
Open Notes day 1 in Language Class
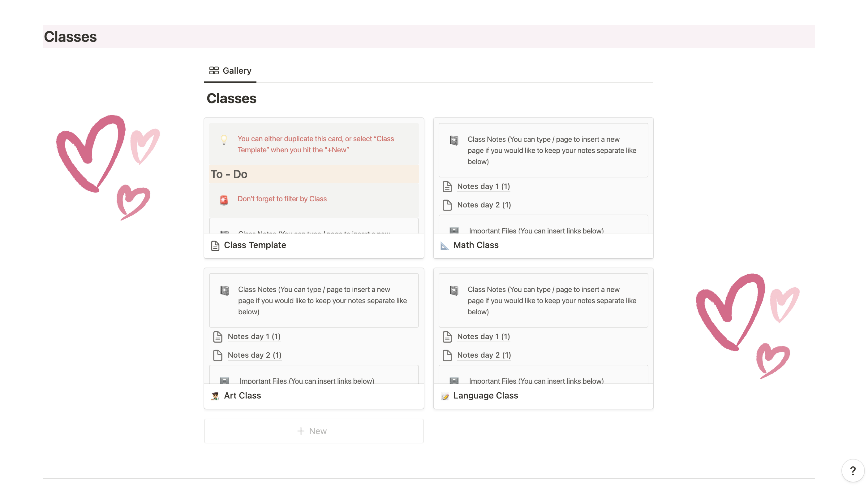pos(483,336)
